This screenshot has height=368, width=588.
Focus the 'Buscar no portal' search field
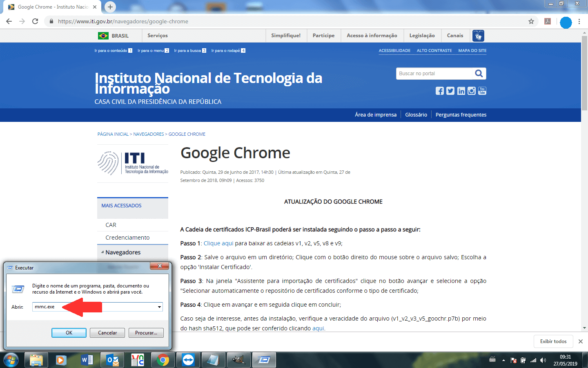(x=435, y=74)
